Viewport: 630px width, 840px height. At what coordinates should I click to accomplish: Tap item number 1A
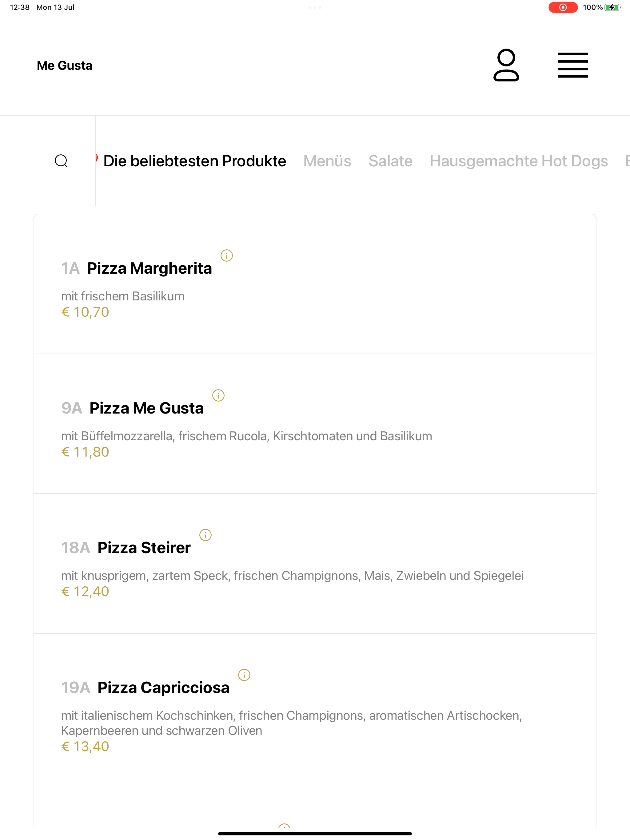click(x=70, y=268)
